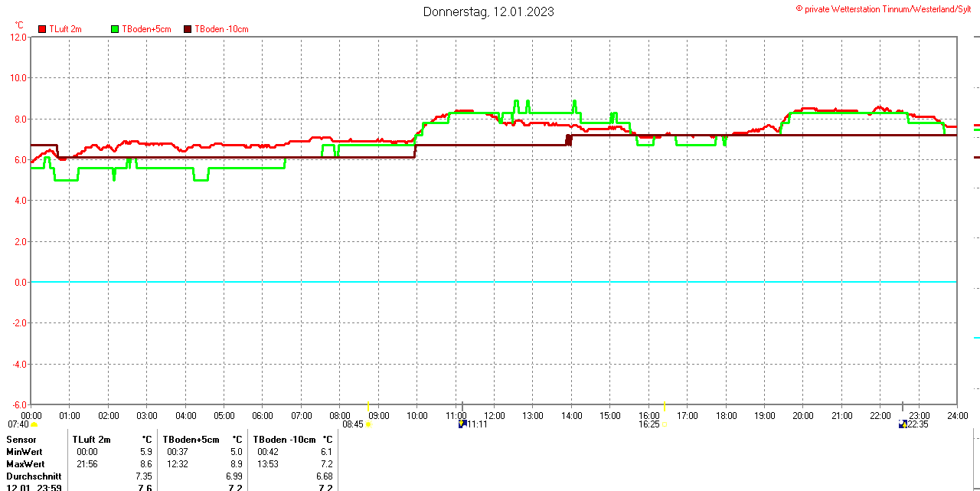
Task: Select the TBoden -10cm legend label
Action: pyautogui.click(x=221, y=29)
